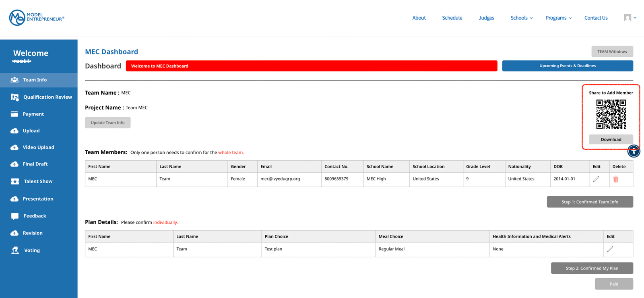Expand the Schools dropdown menu

click(x=521, y=18)
